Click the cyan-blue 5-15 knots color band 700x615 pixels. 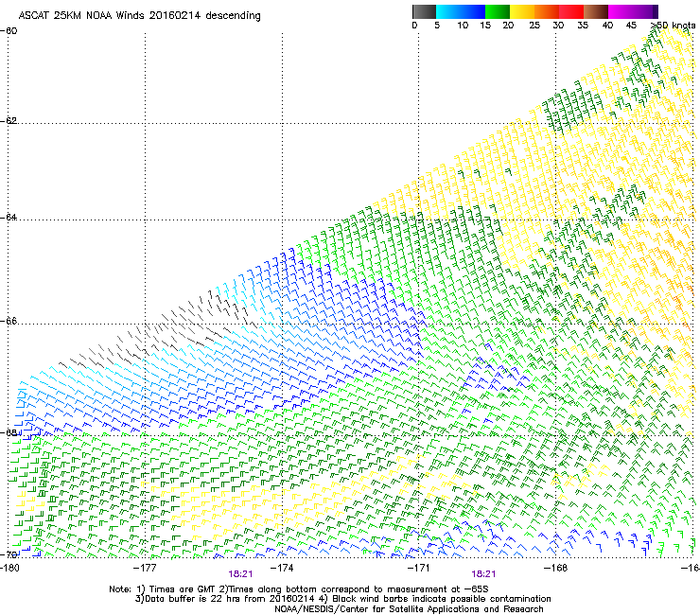click(x=461, y=11)
